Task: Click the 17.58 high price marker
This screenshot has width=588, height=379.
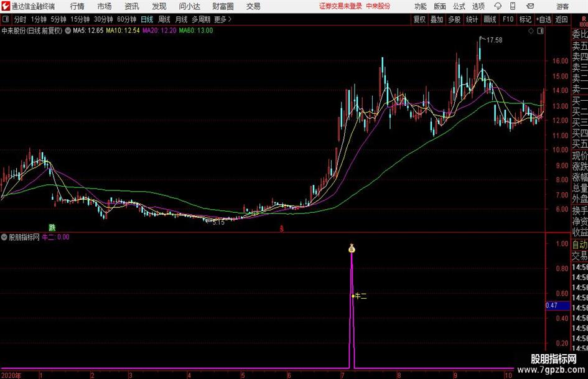Action: 494,40
